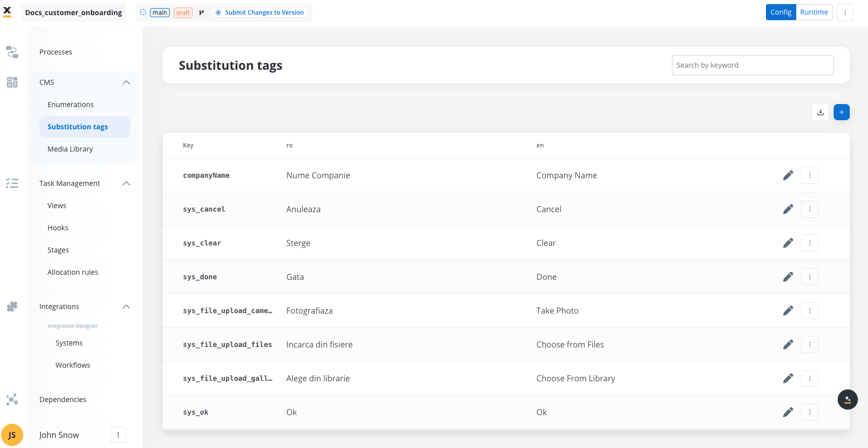Screen dimensions: 868x448
Task: Edit the sys_file_upload_files tag
Action: 788,344
